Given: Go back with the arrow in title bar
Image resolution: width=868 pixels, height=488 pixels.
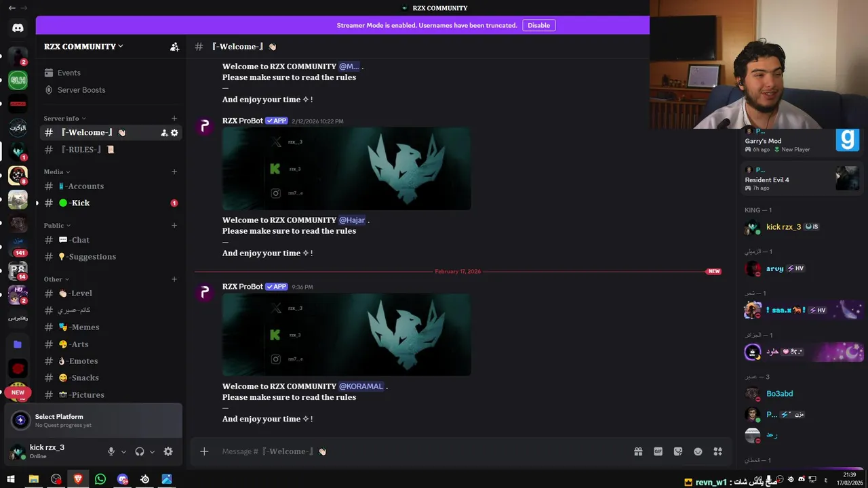Looking at the screenshot, I should tap(12, 8).
